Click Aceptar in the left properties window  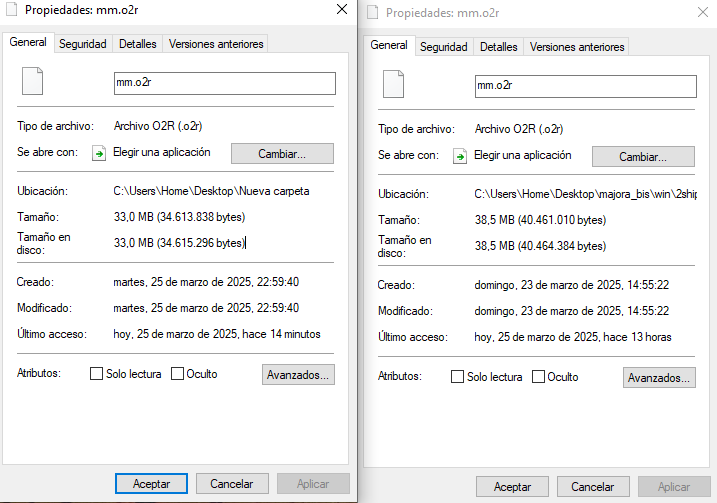151,484
